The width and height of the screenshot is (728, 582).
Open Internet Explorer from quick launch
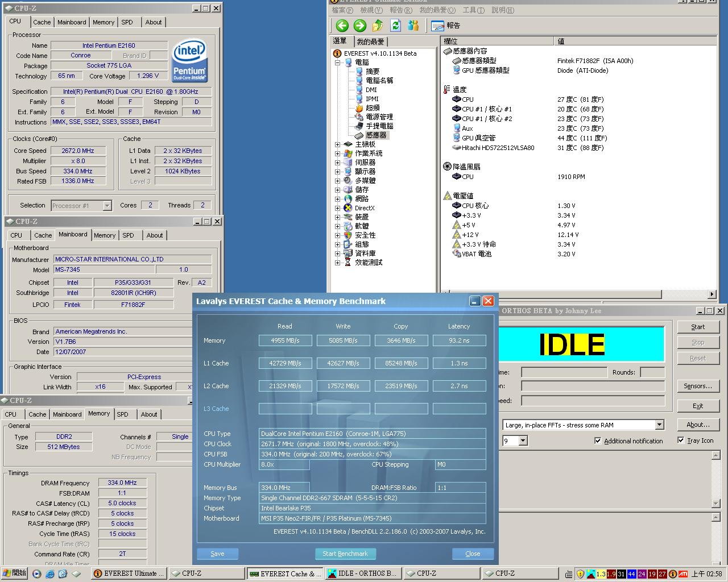click(x=50, y=574)
